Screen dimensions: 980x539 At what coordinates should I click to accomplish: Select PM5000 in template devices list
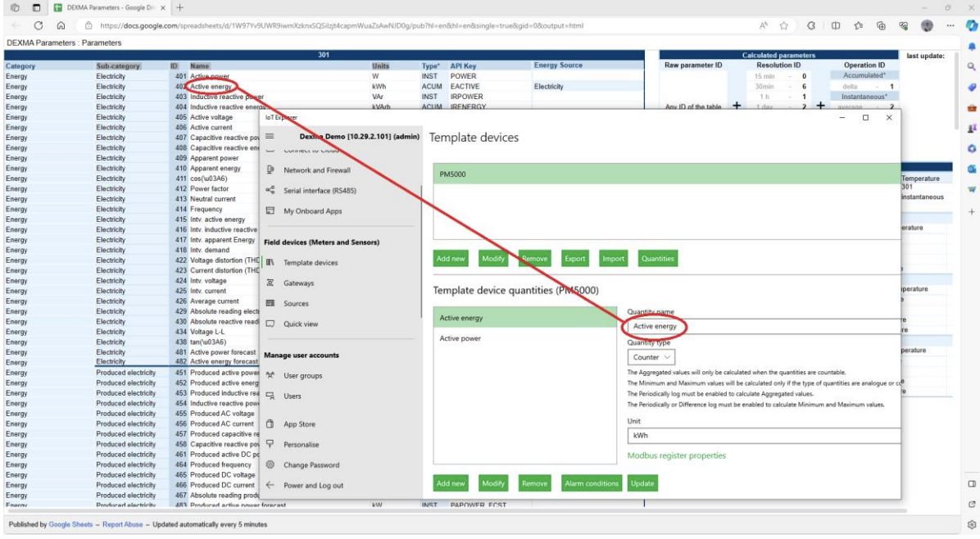[667, 174]
